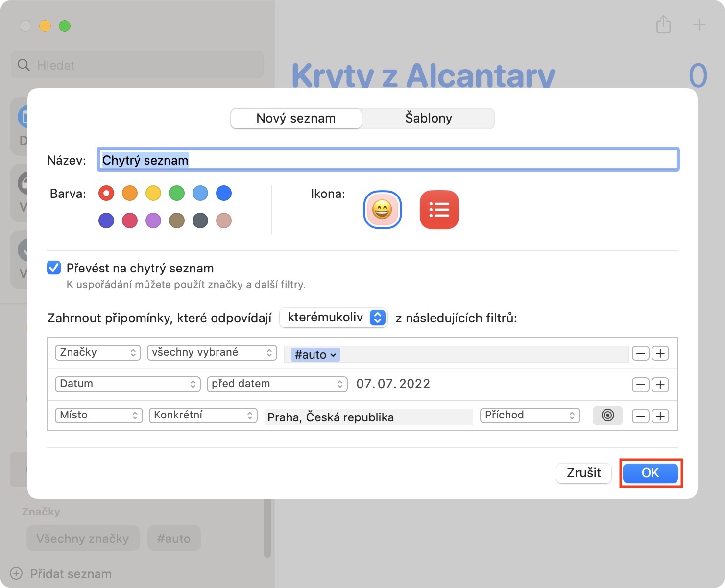Screen dimensions: 725x588
Task: Remove the Značky filter row with minus
Action: click(x=640, y=353)
